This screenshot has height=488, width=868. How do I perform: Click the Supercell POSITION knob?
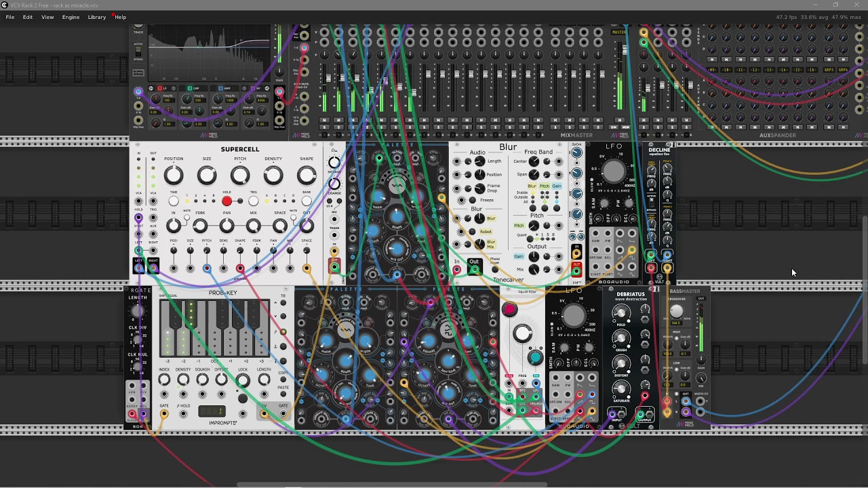click(174, 176)
